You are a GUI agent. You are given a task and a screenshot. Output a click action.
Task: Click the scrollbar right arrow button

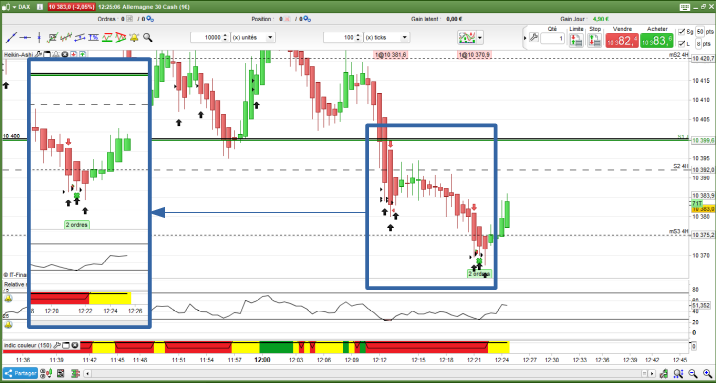[x=653, y=373]
